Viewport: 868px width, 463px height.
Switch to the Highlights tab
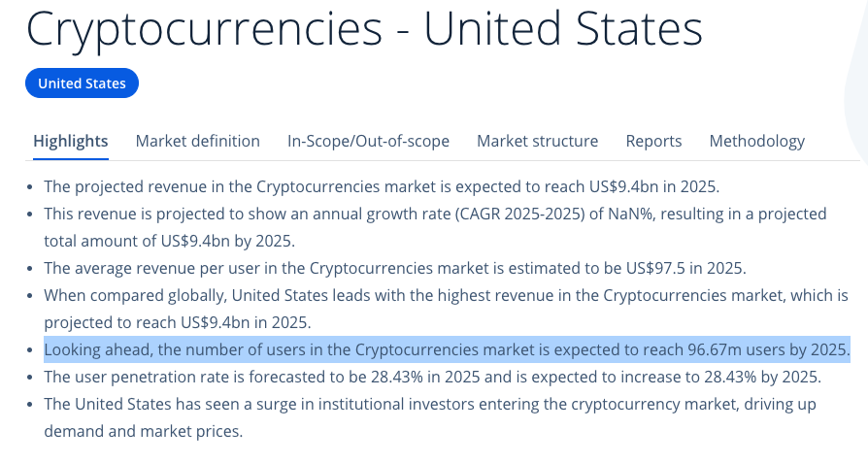tap(71, 141)
